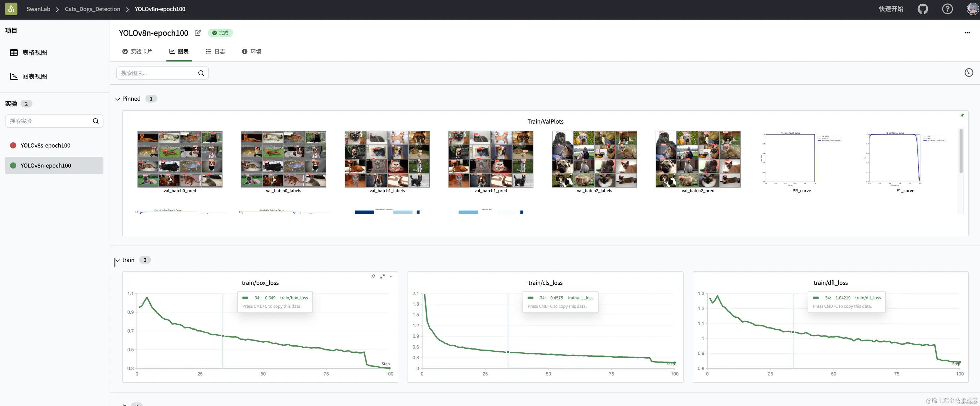Open the GitHub repository icon
This screenshot has height=406, width=980.
tap(923, 9)
